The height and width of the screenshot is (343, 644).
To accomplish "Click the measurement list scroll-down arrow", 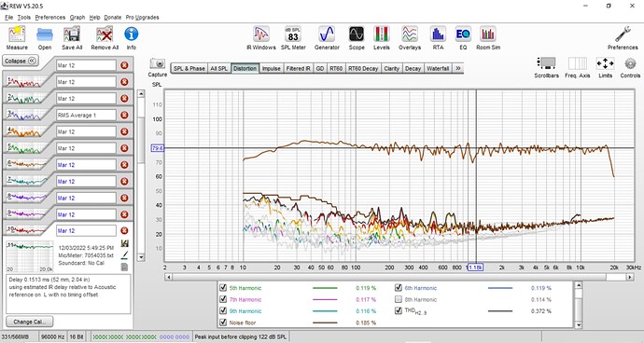I will 141,257.
